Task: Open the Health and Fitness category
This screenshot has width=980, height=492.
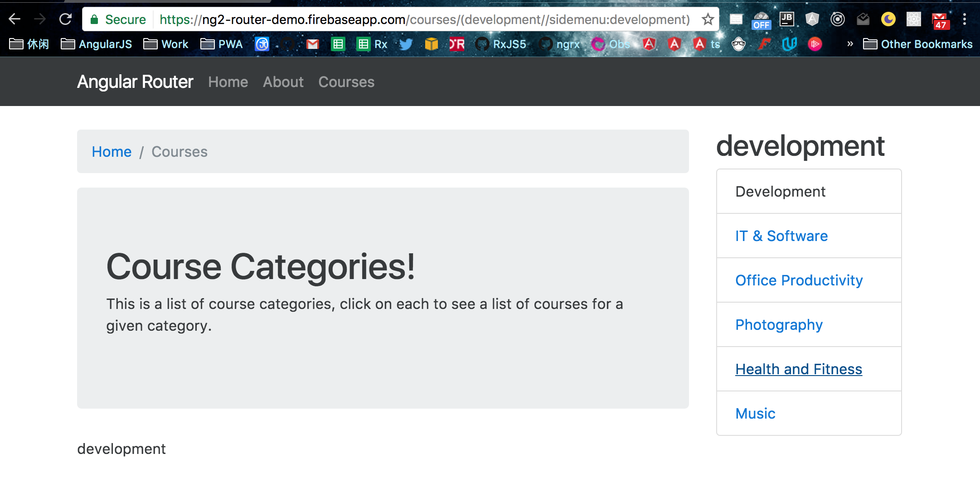Action: (x=799, y=369)
